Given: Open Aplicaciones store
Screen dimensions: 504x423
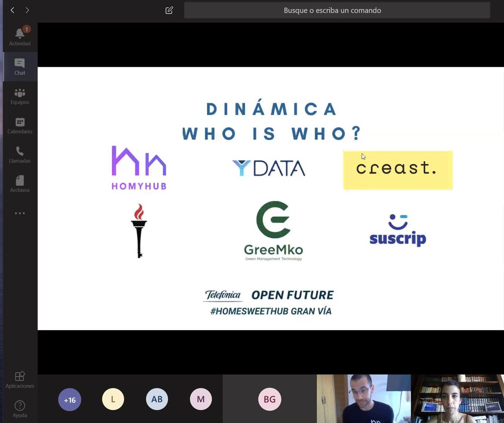Looking at the screenshot, I should tap(20, 380).
